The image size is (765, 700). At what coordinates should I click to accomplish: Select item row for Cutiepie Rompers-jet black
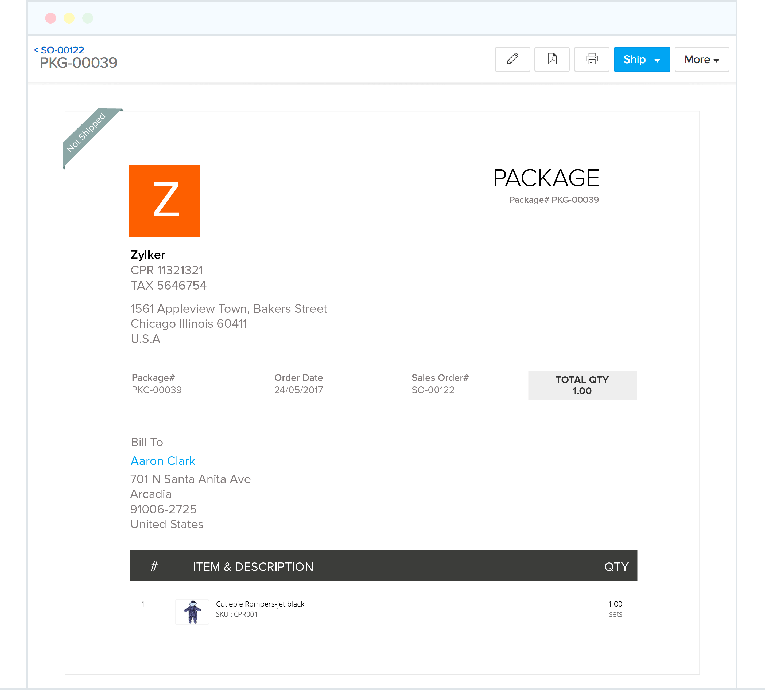383,608
